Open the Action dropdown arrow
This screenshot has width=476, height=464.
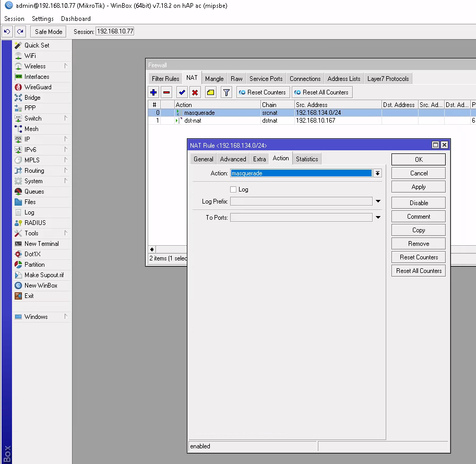click(377, 173)
